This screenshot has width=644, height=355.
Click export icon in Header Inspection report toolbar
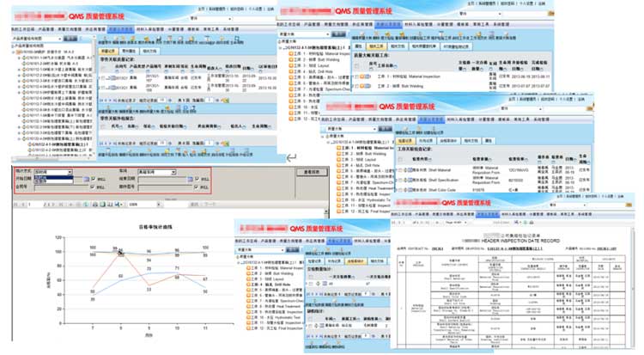517,223
